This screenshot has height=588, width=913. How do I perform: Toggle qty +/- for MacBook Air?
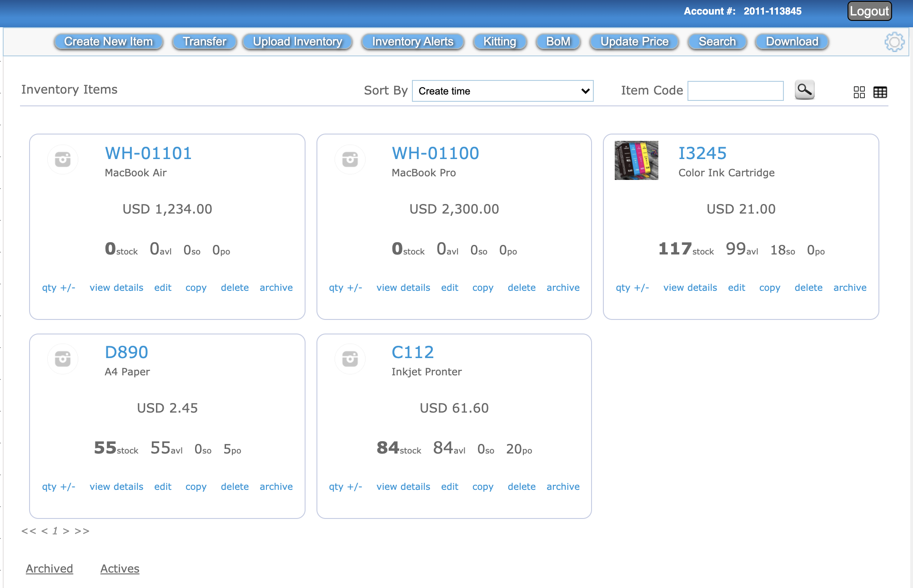pos(59,287)
